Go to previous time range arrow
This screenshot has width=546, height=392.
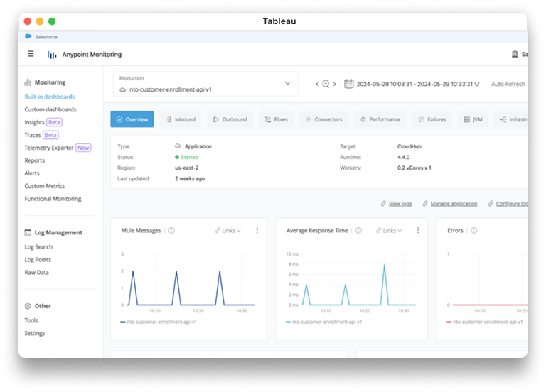point(317,85)
